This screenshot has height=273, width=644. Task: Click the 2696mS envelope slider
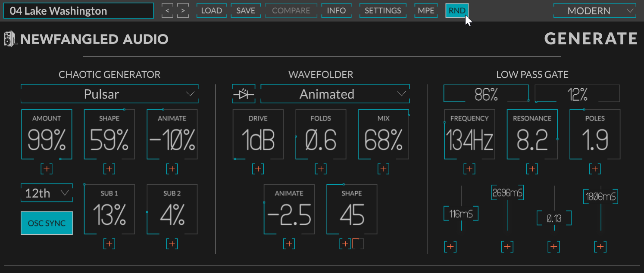[507, 193]
